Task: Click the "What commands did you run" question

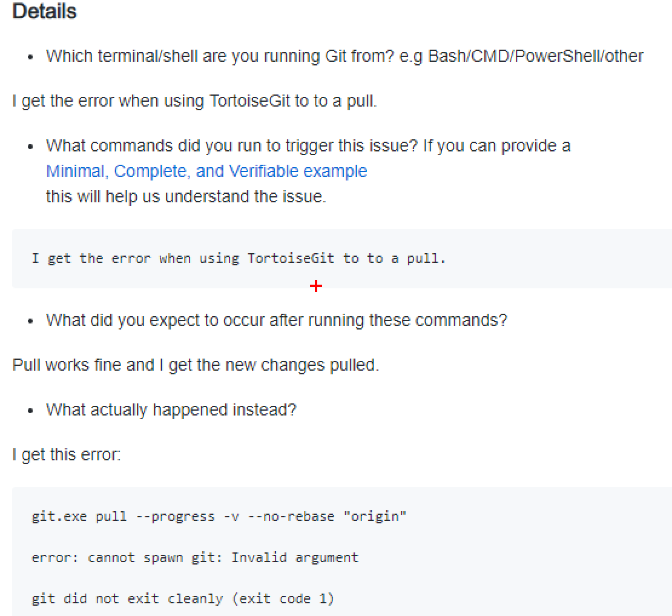Action: click(x=308, y=146)
